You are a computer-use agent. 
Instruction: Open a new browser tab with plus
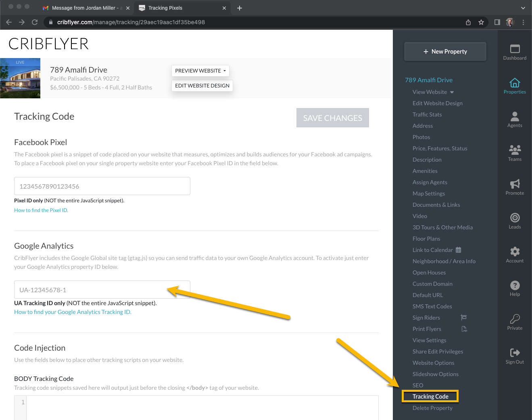(240, 8)
